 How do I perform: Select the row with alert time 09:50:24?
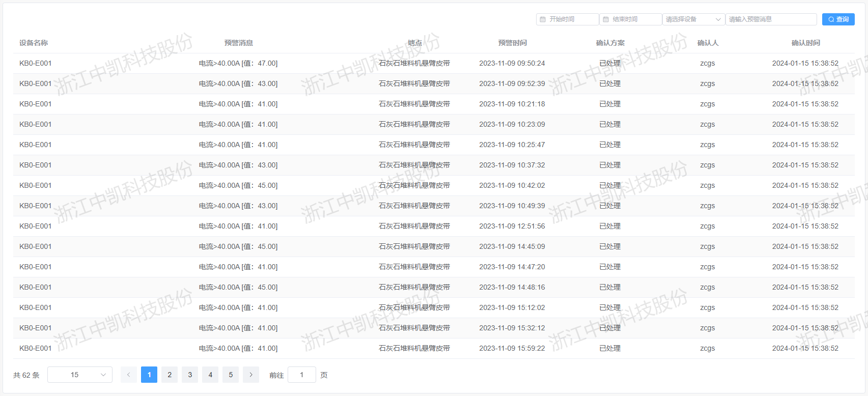[512, 63]
